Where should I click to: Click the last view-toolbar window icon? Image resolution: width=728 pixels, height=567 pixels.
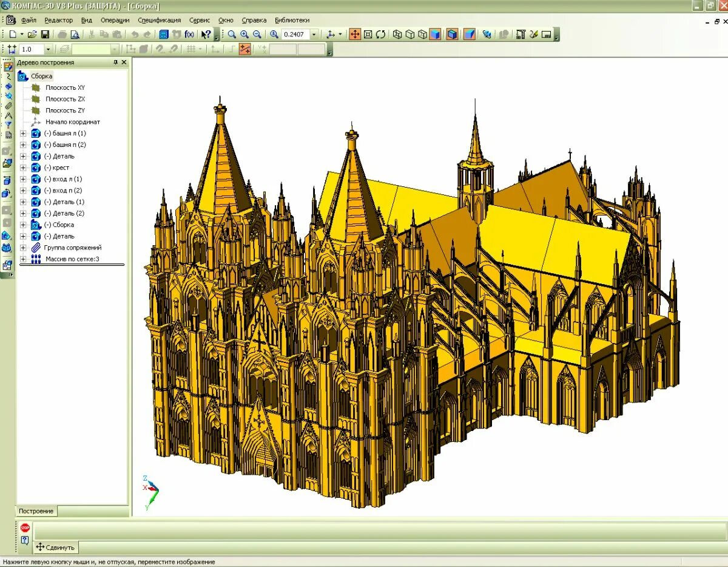tap(546, 35)
